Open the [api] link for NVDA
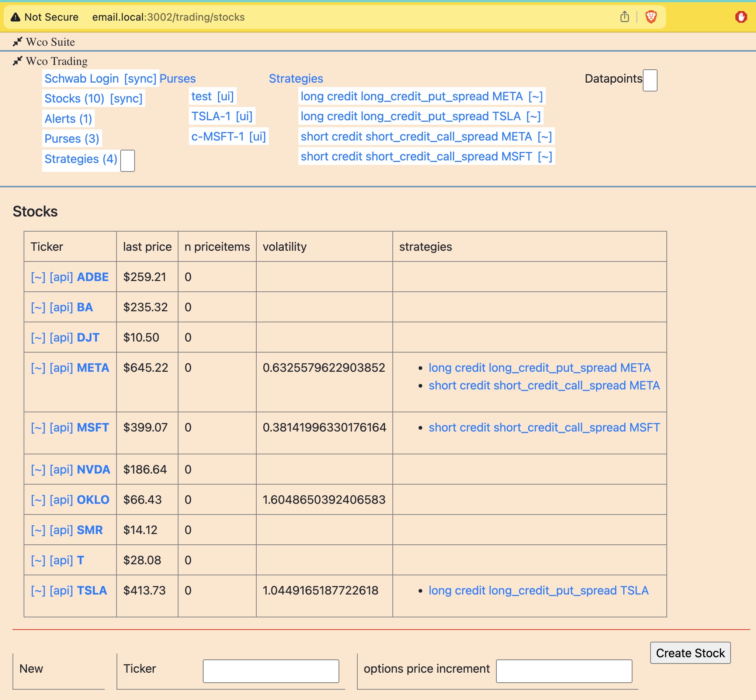This screenshot has height=700, width=756. [x=61, y=469]
